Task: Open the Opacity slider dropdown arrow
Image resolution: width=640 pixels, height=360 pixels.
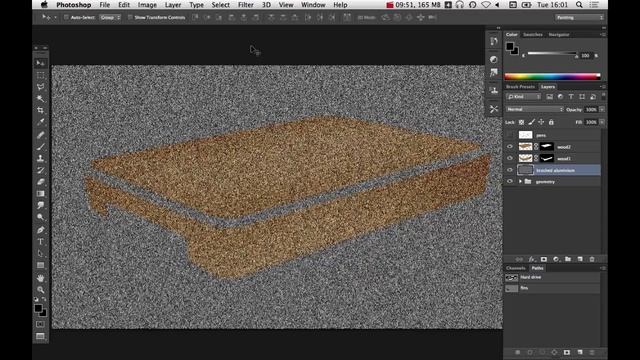Action: 602,109
